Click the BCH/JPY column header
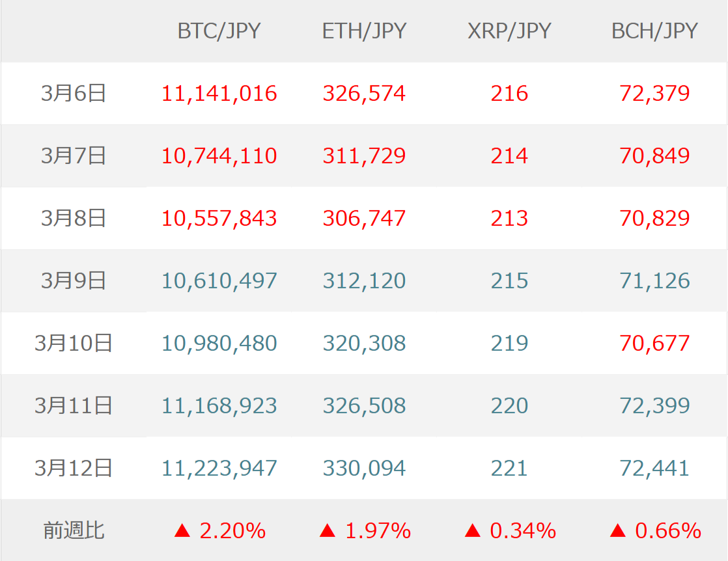Viewport: 728px width, 561px height. click(654, 31)
